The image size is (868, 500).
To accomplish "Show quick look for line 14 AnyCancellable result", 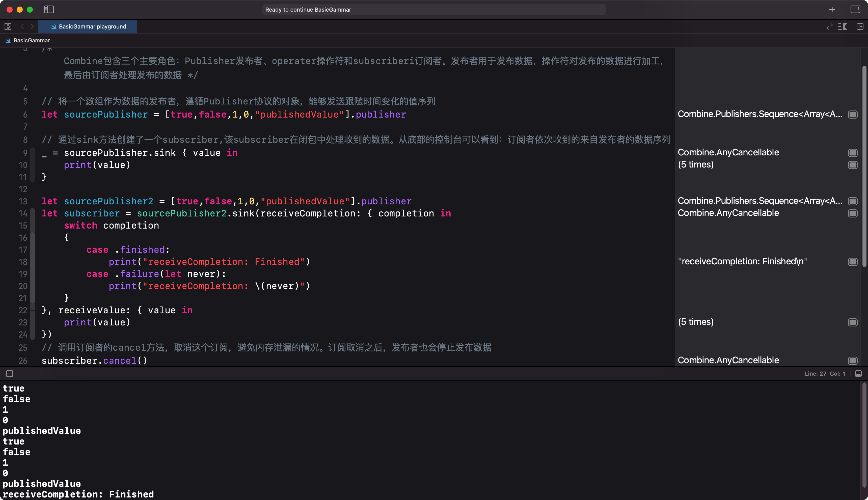I will pyautogui.click(x=853, y=214).
